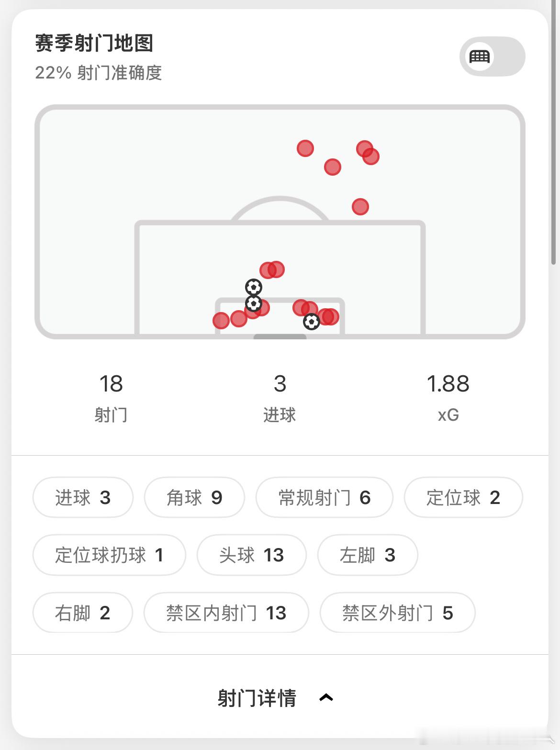Toggle the goal view switch
Screen dimensions: 560x750
tap(492, 56)
